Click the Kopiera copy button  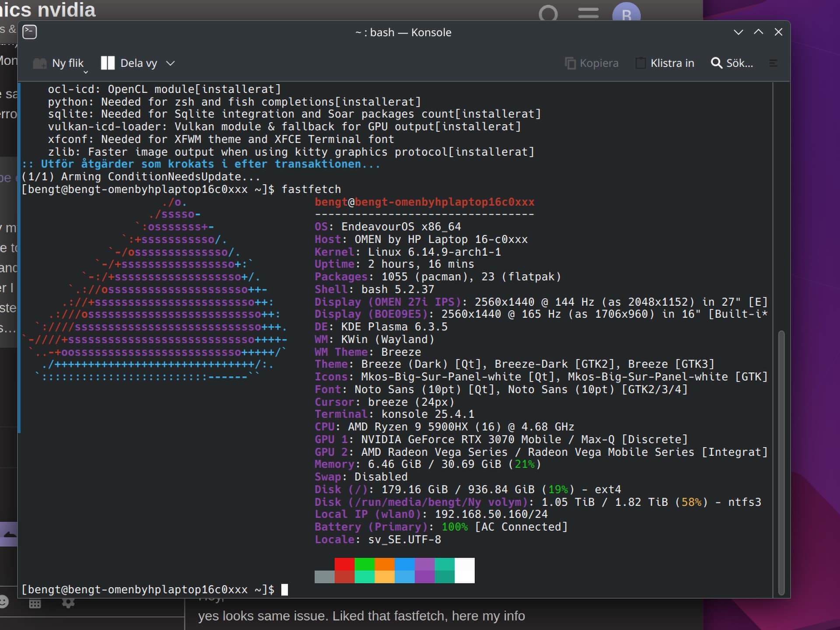pos(592,63)
